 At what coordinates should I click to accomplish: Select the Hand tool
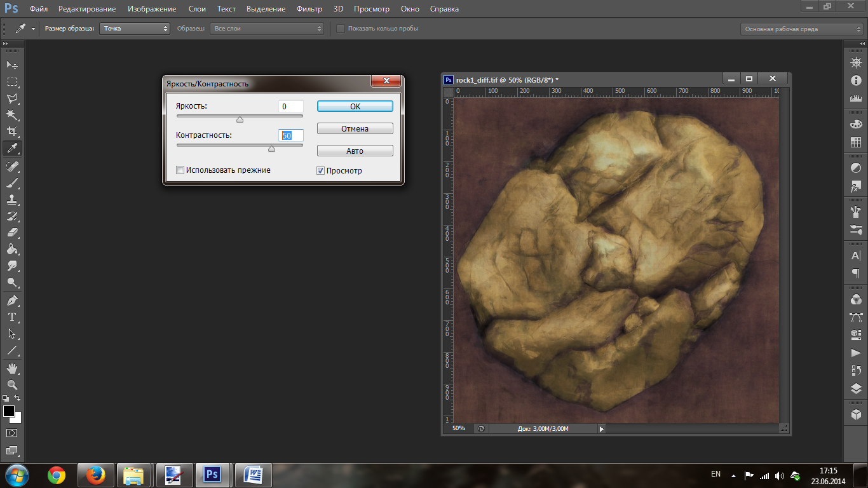(12, 369)
